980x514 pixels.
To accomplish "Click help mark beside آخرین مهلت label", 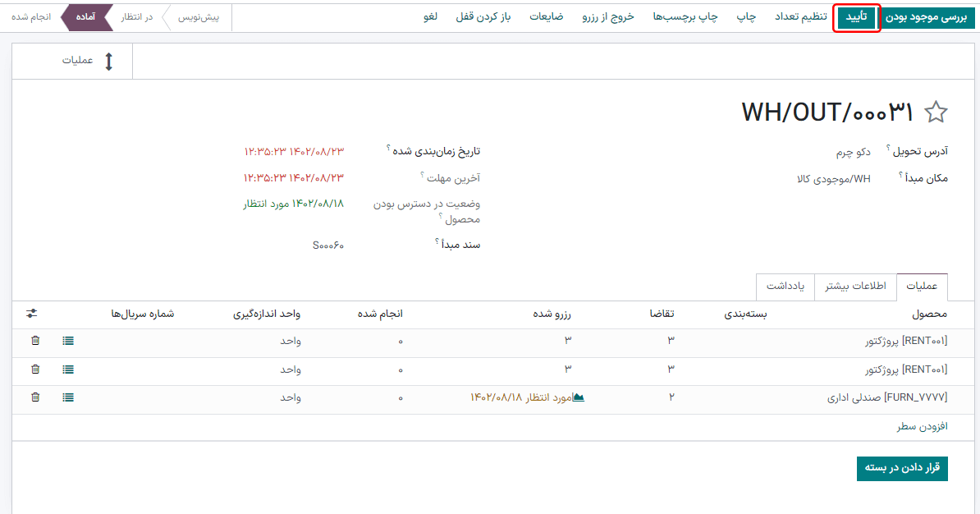I will pos(423,176).
